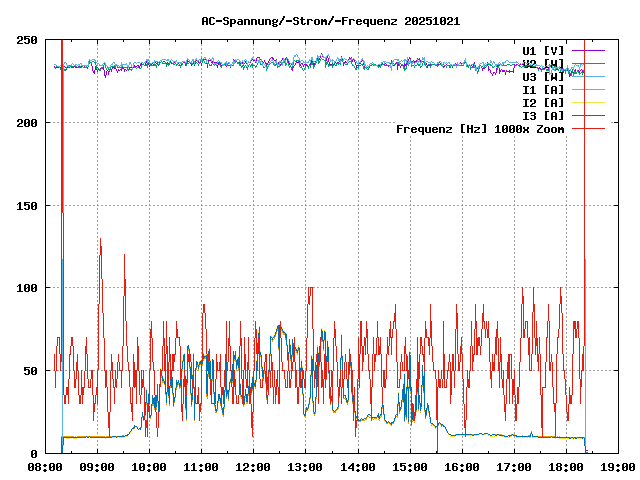Select the I3 [A] legend entry
Screen dimensions: 640x480
coord(543,115)
